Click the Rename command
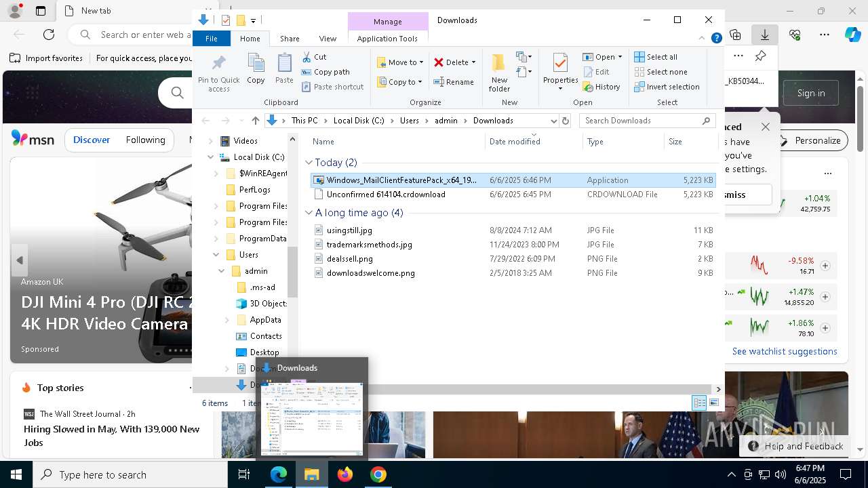Viewport: 868px width, 488px height. pyautogui.click(x=454, y=82)
